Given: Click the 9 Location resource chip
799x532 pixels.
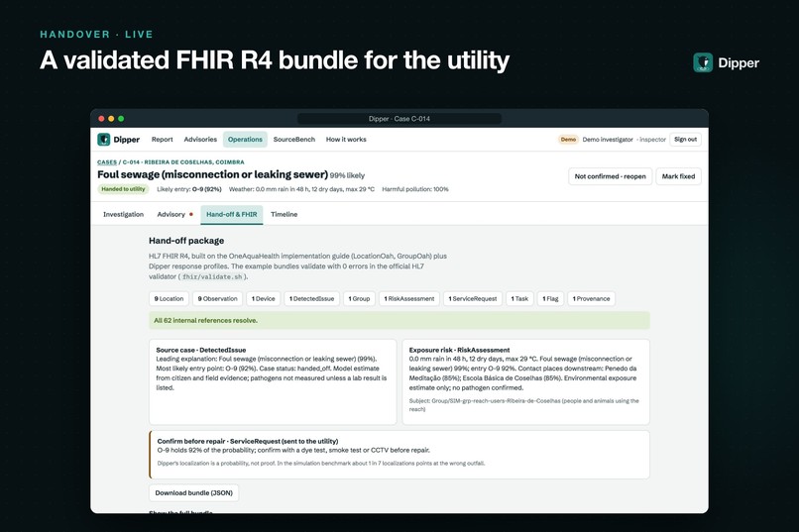Looking at the screenshot, I should click(169, 299).
